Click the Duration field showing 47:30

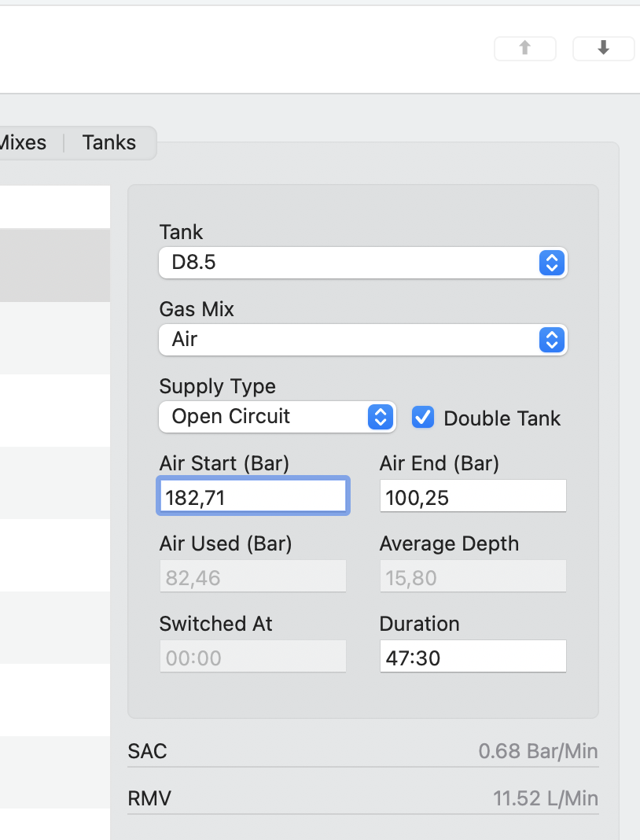(473, 658)
